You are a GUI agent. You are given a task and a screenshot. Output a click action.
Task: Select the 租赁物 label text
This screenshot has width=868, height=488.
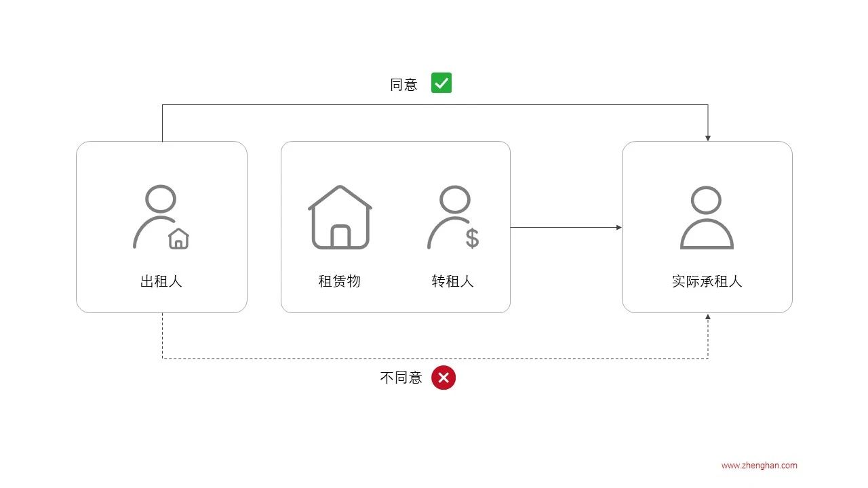pos(339,281)
